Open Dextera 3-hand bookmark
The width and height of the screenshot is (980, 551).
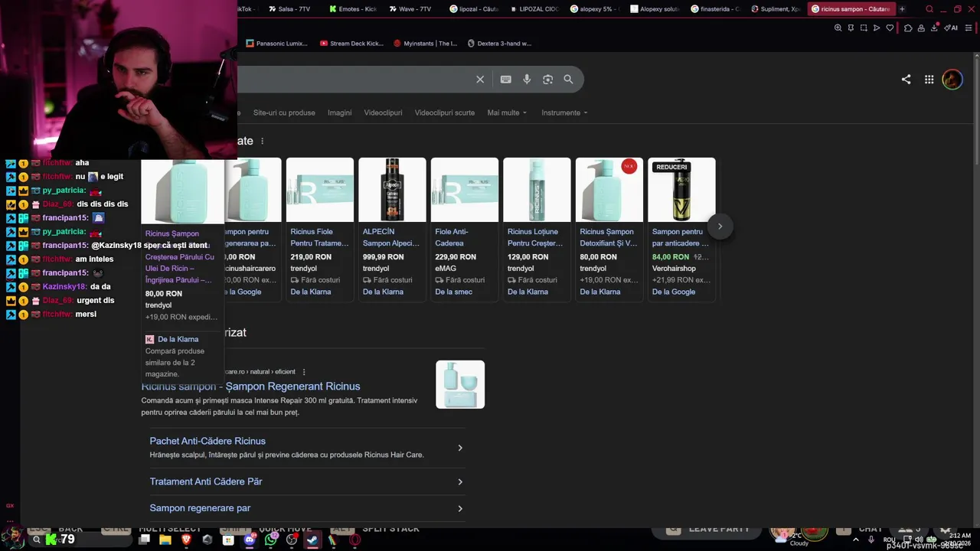click(499, 44)
